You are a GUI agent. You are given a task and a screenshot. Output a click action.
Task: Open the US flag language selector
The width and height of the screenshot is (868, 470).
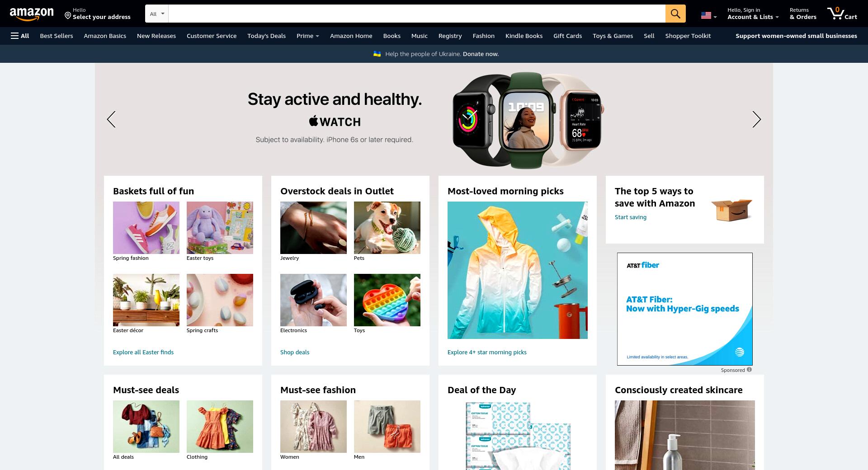[x=709, y=16]
